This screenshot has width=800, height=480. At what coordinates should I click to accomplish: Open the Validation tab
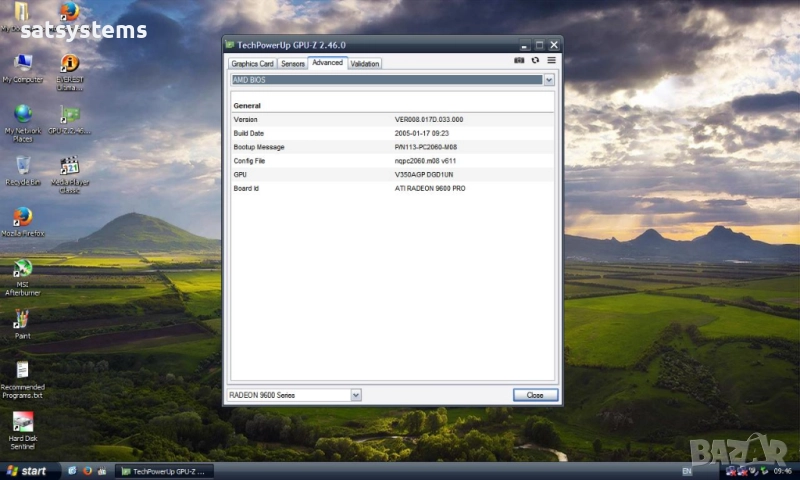tap(365, 64)
